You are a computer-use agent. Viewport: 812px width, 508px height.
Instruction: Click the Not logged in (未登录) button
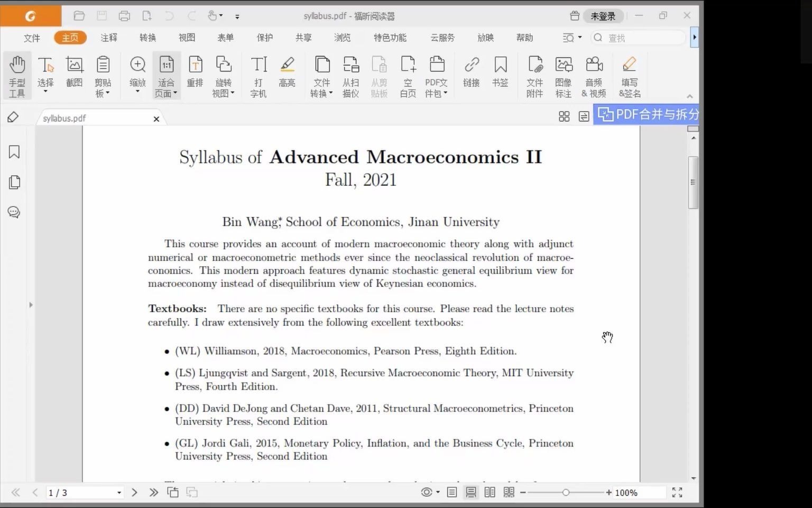click(603, 16)
